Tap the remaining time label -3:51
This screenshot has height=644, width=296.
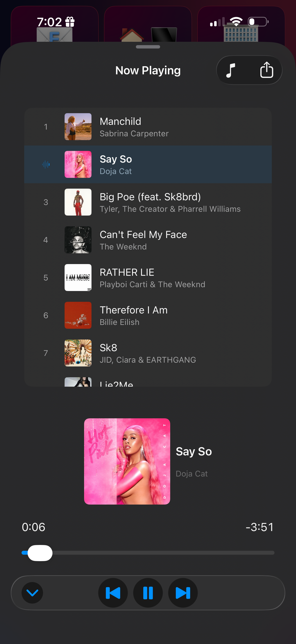pyautogui.click(x=260, y=527)
